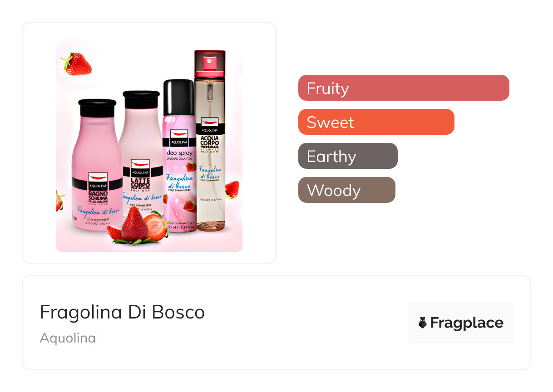Image resolution: width=553 pixels, height=392 pixels.
Task: Open the Aquolina brand link
Action: (x=68, y=338)
